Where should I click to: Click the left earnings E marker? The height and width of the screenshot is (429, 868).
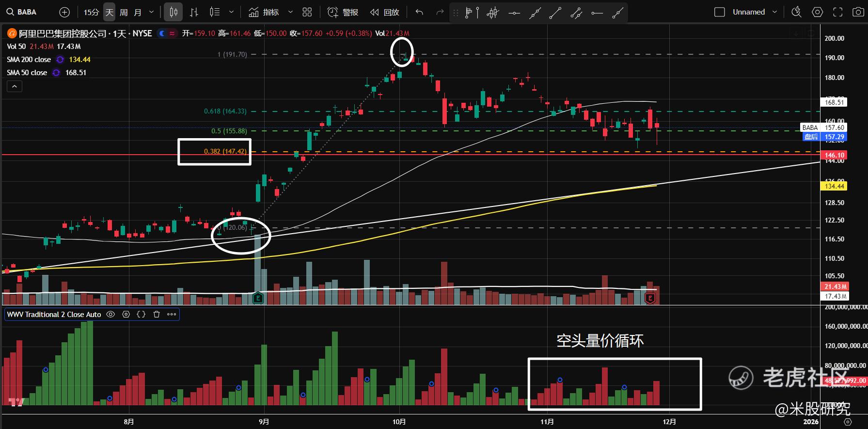tap(258, 298)
